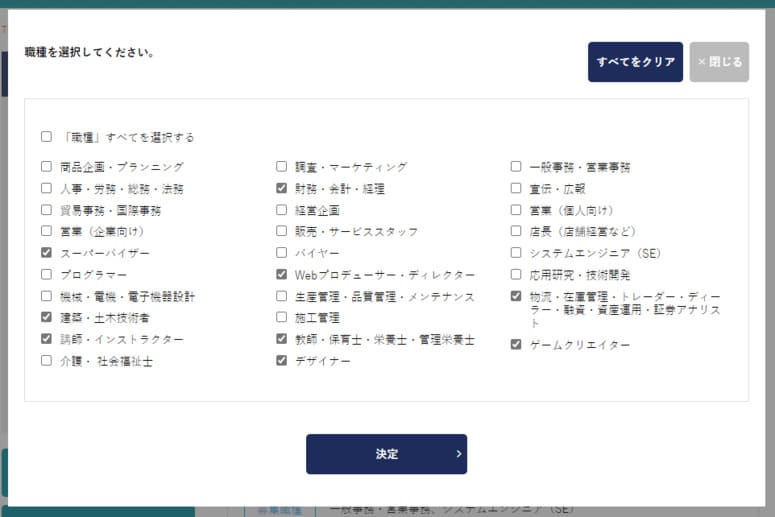
Task: Check プログラマー checkbox
Action: pyautogui.click(x=46, y=274)
